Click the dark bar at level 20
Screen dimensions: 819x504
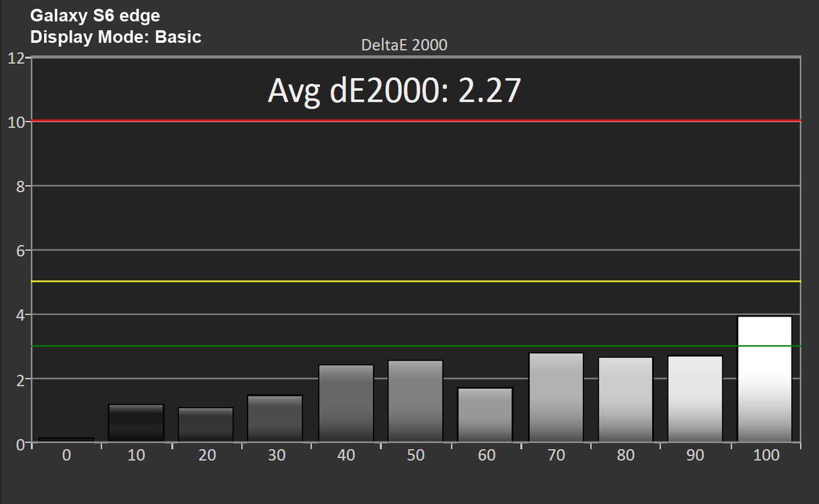(205, 425)
